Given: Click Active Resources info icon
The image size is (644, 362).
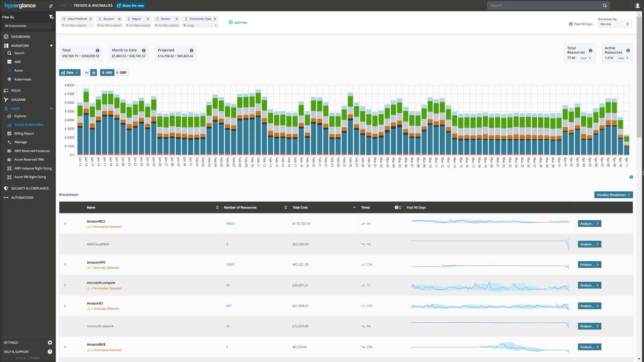Looking at the screenshot, I should click(628, 51).
